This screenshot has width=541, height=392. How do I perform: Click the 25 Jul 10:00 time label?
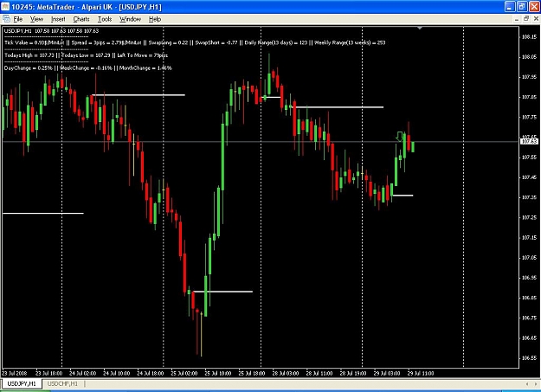coord(218,373)
